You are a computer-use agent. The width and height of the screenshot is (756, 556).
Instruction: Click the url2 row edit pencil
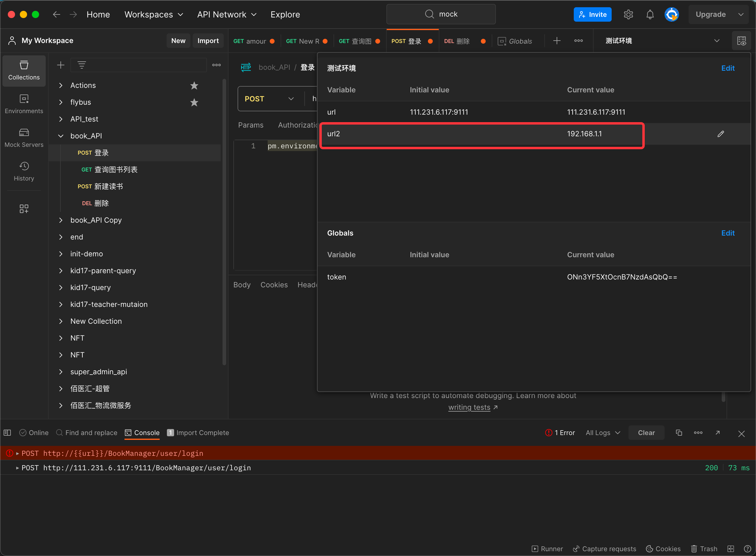pyautogui.click(x=720, y=134)
